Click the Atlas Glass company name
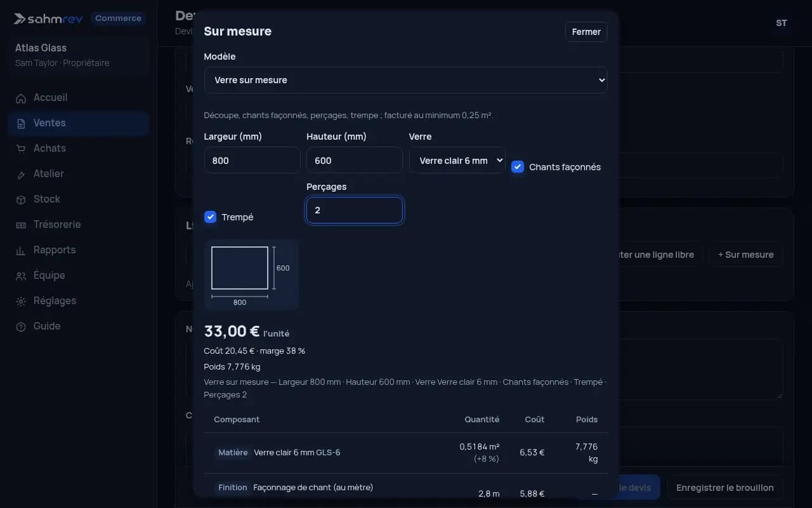 41,48
